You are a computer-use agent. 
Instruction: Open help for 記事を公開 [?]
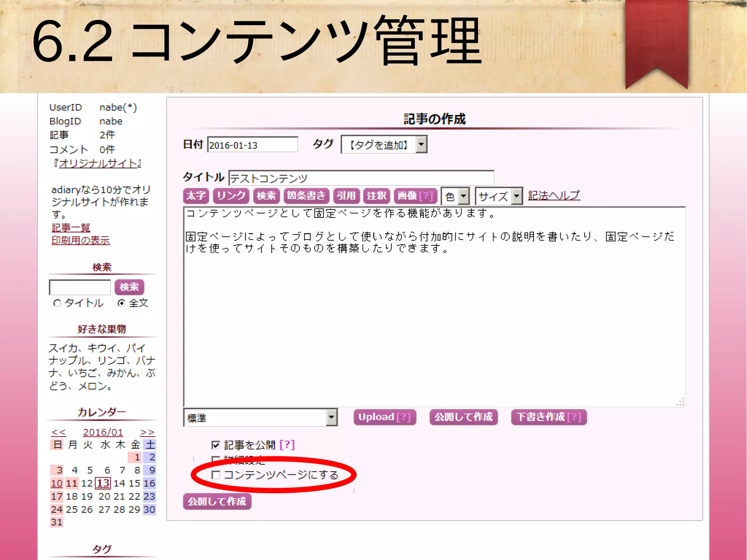coord(287,445)
